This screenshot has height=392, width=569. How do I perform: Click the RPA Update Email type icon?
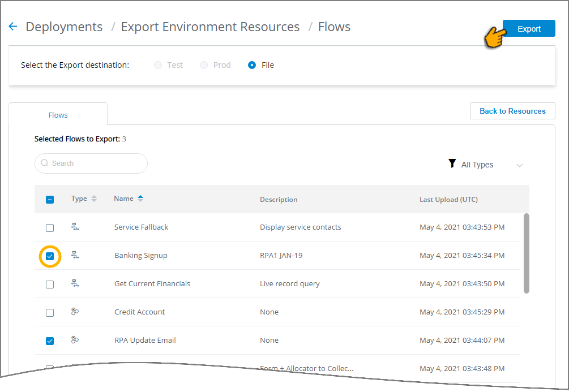click(x=75, y=340)
